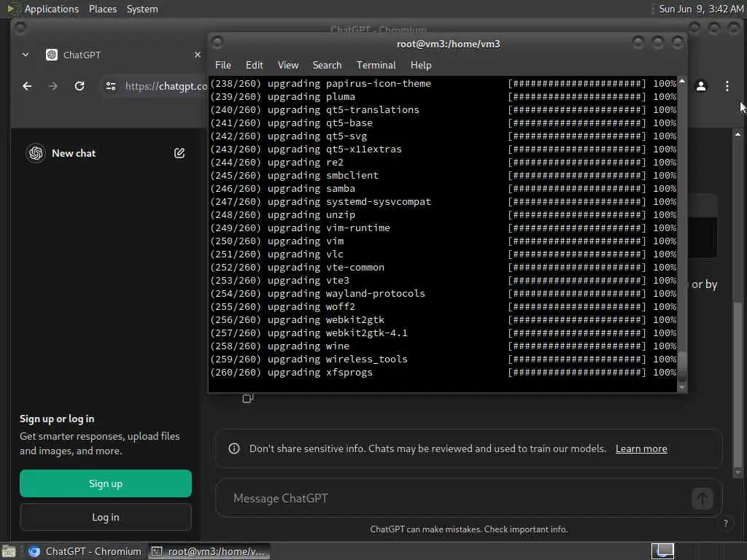Open Chromium's three-dot menu
747x560 pixels.
pyautogui.click(x=727, y=86)
